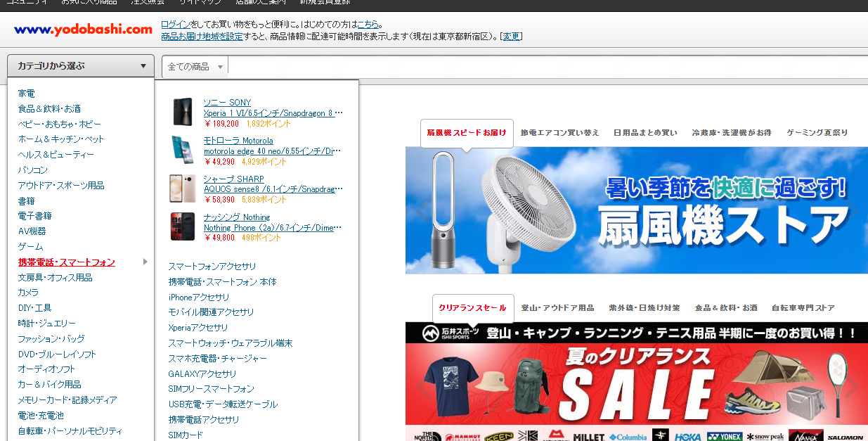The height and width of the screenshot is (441, 868).
Task: Select the DIY・工具 category
Action: coord(35,308)
